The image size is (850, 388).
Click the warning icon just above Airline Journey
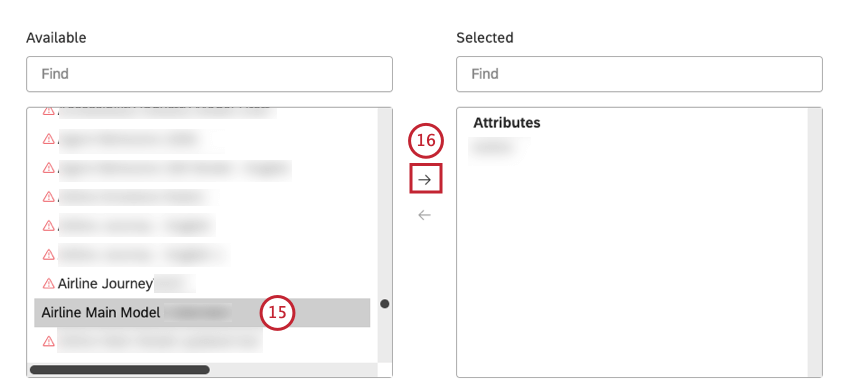click(x=48, y=254)
